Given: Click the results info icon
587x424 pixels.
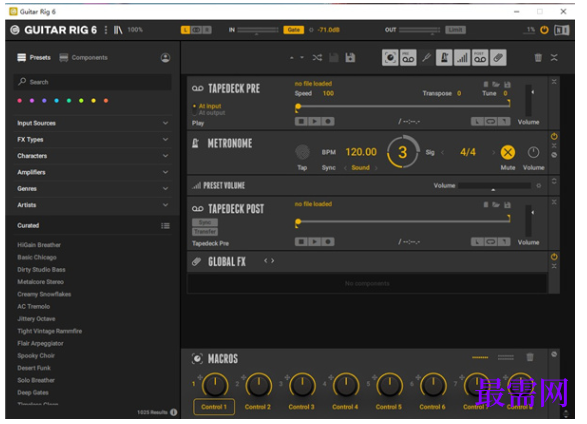Looking at the screenshot, I should coord(173,412).
